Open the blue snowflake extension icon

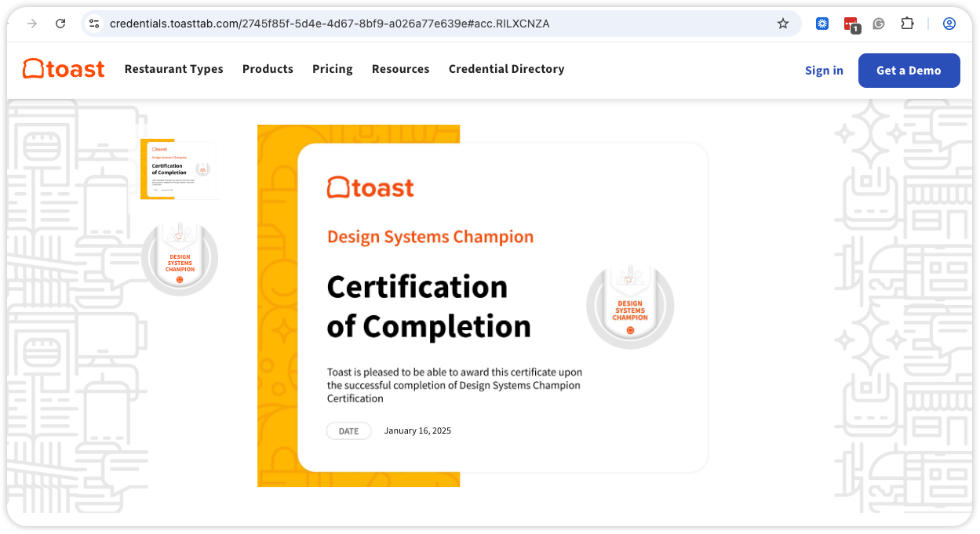tap(822, 24)
